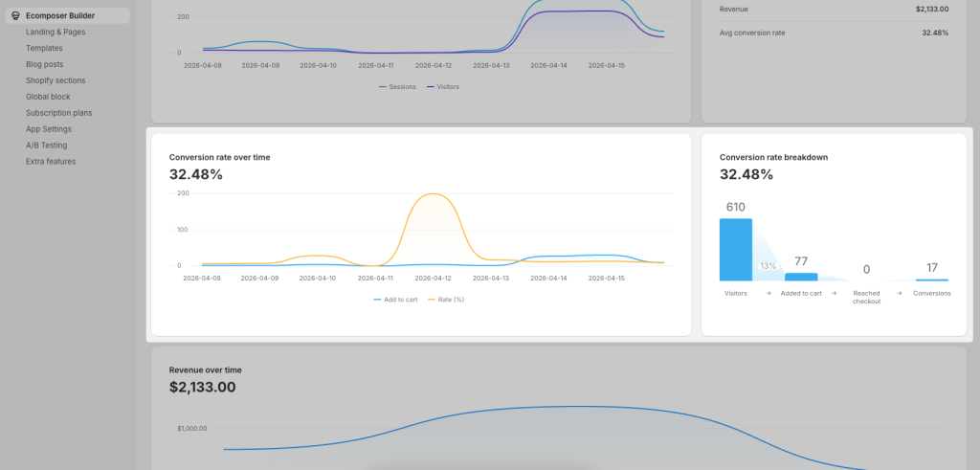Click the 13% funnel drop-off label
This screenshot has height=470, width=980.
pos(768,266)
